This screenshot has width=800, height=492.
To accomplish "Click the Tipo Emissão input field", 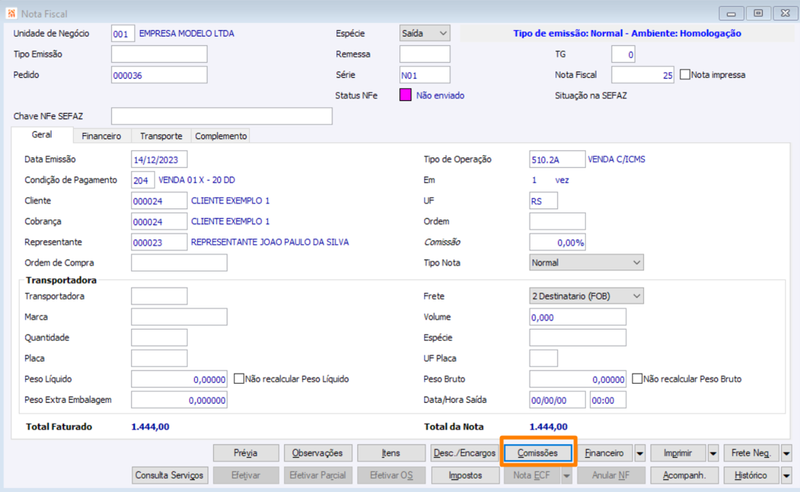I will point(159,54).
